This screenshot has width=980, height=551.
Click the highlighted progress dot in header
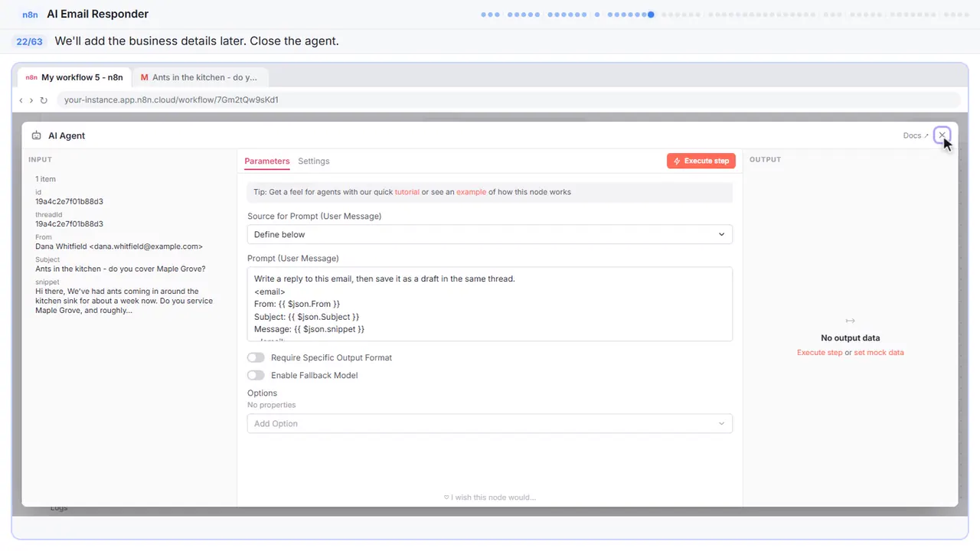coord(651,15)
